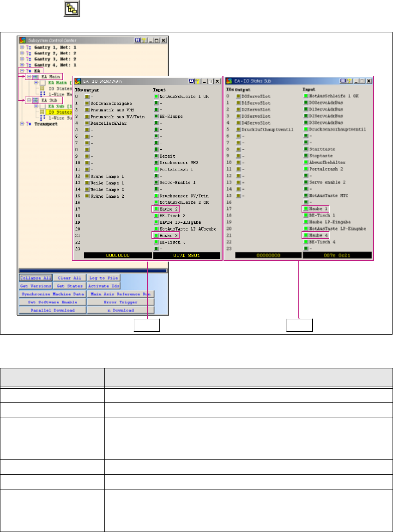Toggle the Bauteilezähler output indicator

pyautogui.click(x=87, y=123)
